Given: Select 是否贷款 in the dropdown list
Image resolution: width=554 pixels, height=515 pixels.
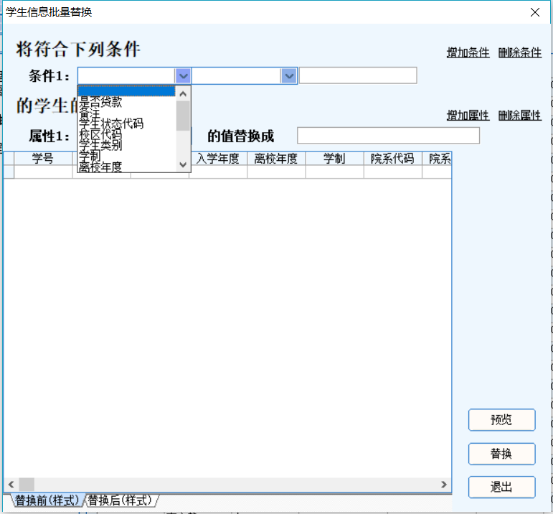Looking at the screenshot, I should [x=100, y=102].
